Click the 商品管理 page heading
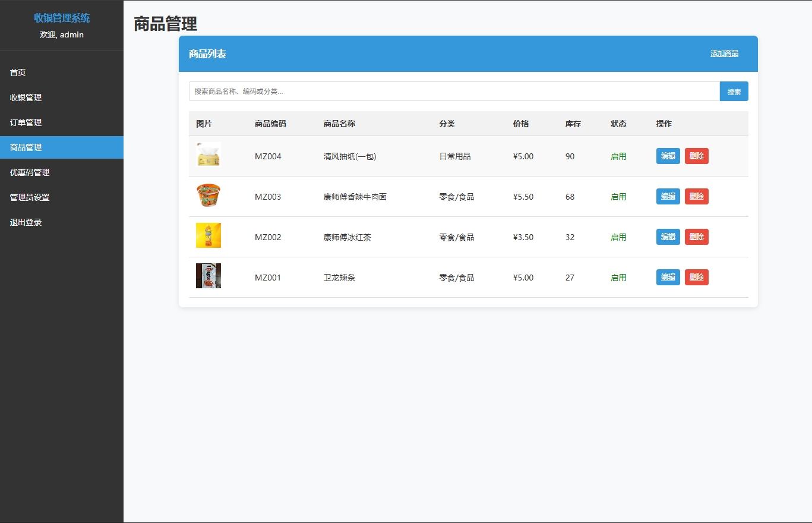Screen dimensions: 812x523 [165, 24]
